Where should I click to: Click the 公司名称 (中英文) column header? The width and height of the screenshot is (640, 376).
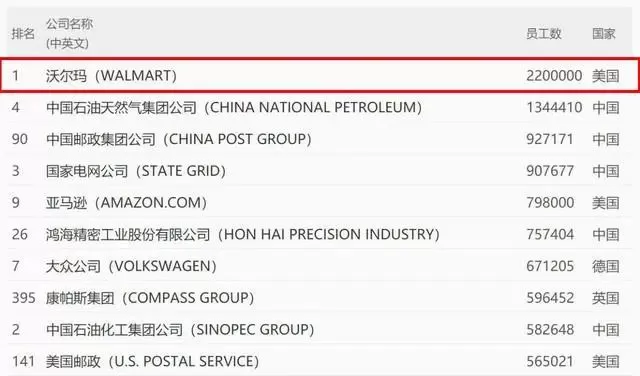69,33
